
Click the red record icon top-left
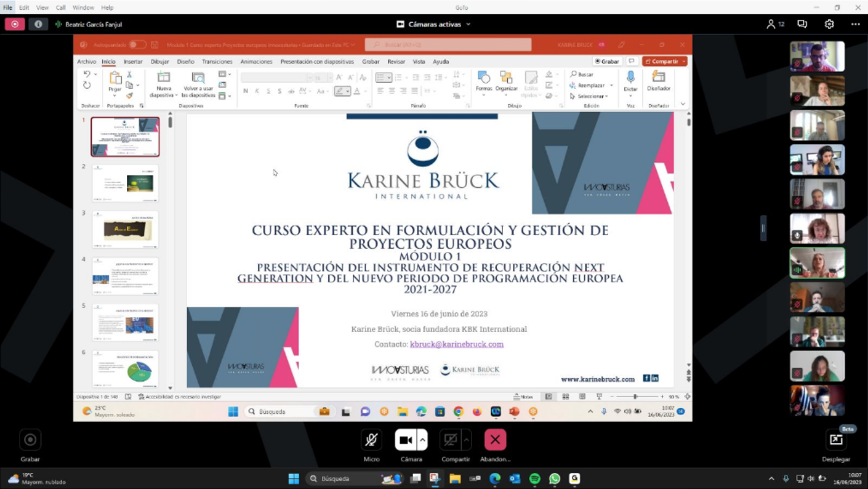(x=15, y=24)
